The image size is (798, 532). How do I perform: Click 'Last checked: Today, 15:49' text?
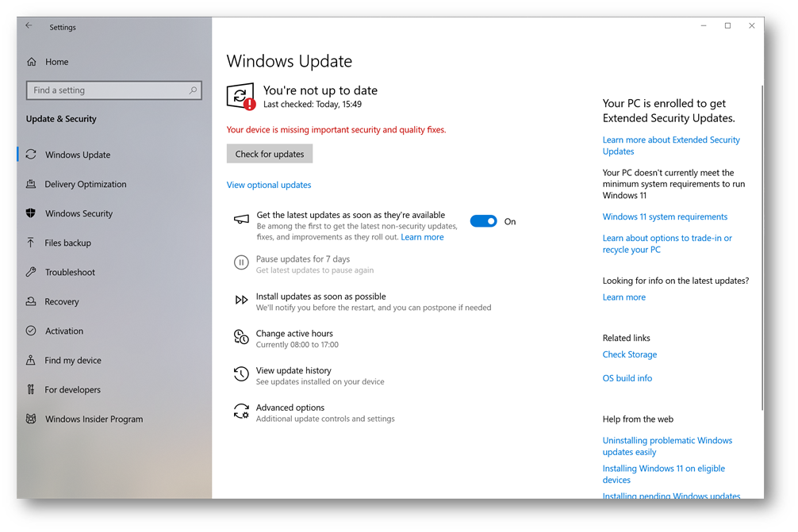point(313,105)
